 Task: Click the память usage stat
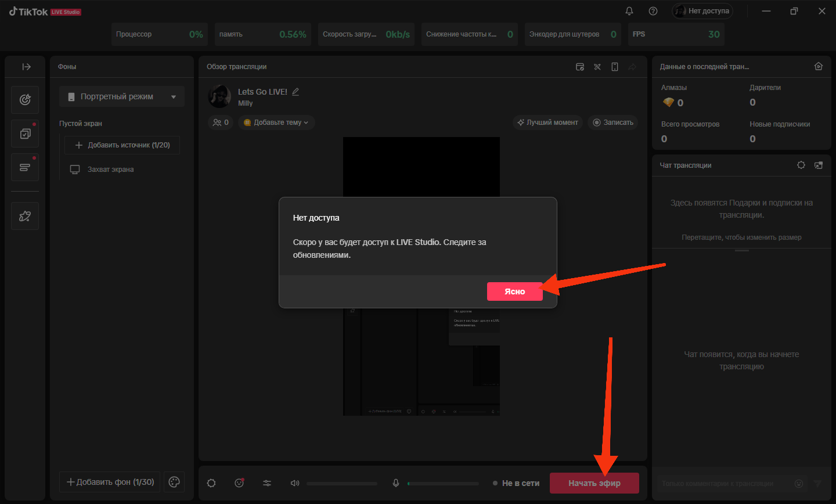click(x=263, y=34)
